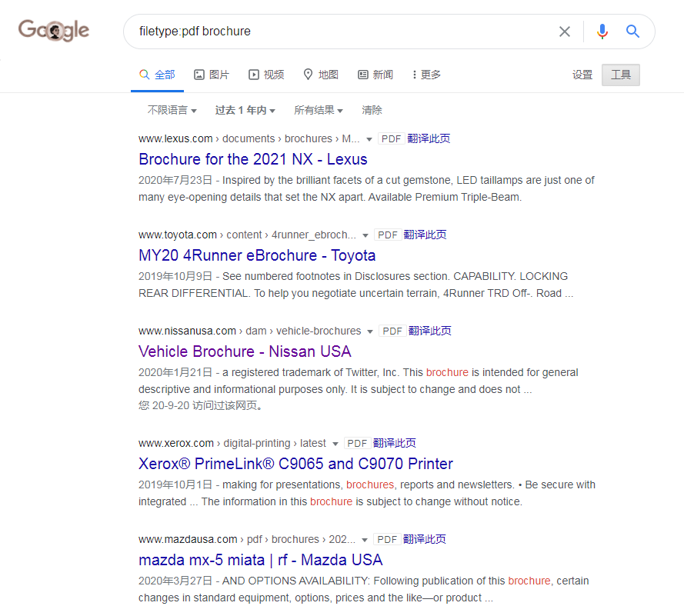684x616 pixels.
Task: Open 'Xerox PrimeLink C9065 and C9070 Printer' result
Action: [295, 464]
